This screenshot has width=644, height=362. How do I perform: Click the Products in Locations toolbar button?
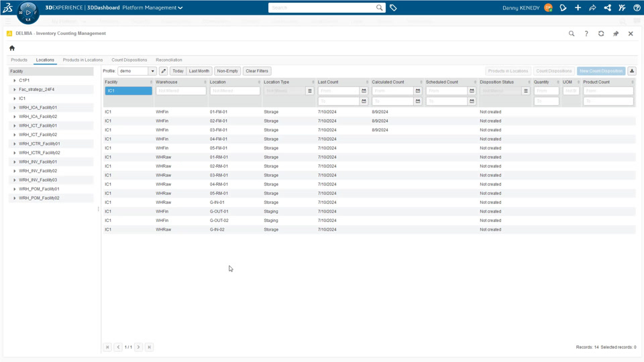point(508,71)
